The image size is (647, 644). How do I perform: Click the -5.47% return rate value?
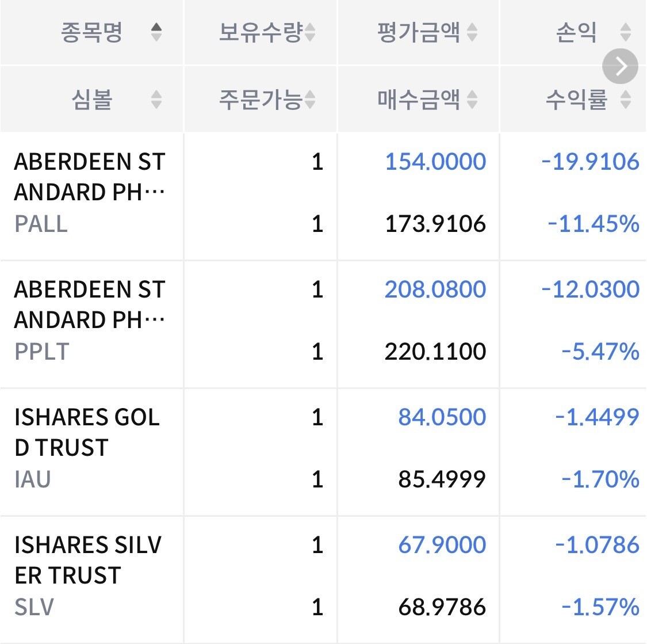click(600, 352)
